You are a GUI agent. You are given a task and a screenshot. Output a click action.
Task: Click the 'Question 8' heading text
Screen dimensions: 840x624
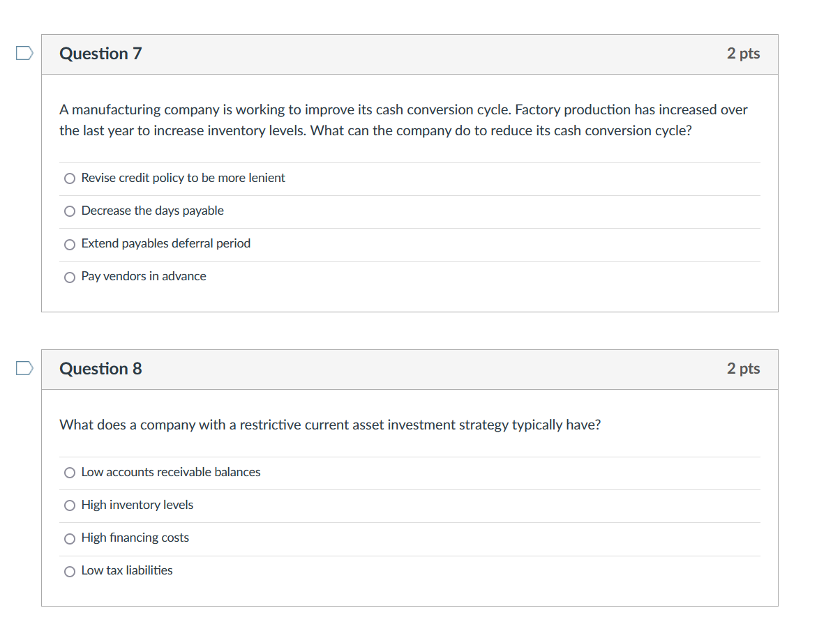click(100, 369)
